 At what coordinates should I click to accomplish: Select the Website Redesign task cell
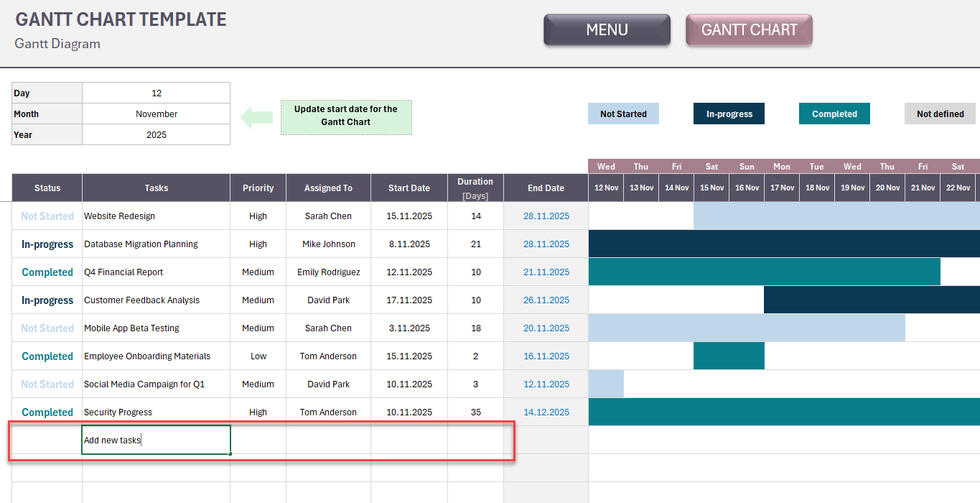pyautogui.click(x=156, y=216)
